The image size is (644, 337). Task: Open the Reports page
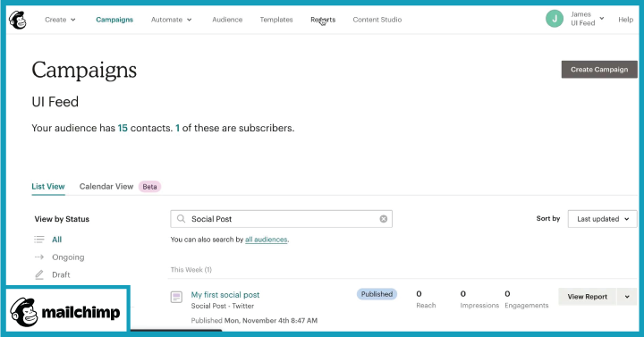click(323, 20)
